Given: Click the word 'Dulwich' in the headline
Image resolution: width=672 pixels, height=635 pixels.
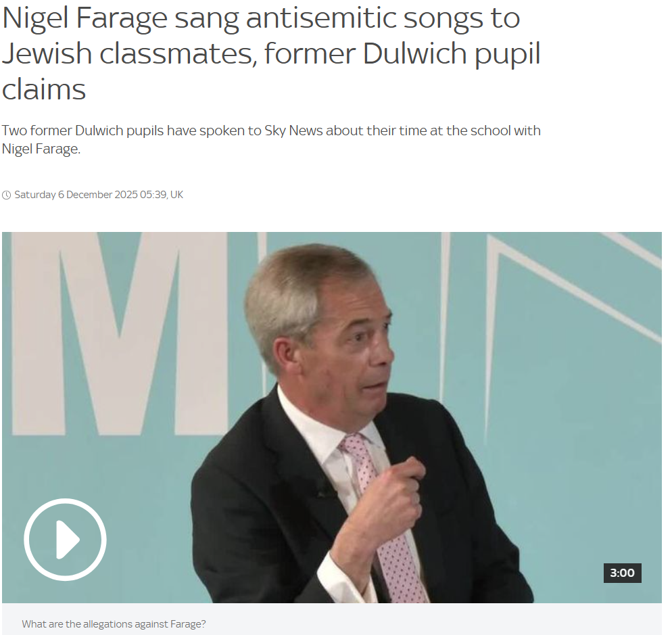Looking at the screenshot, I should coord(414,53).
